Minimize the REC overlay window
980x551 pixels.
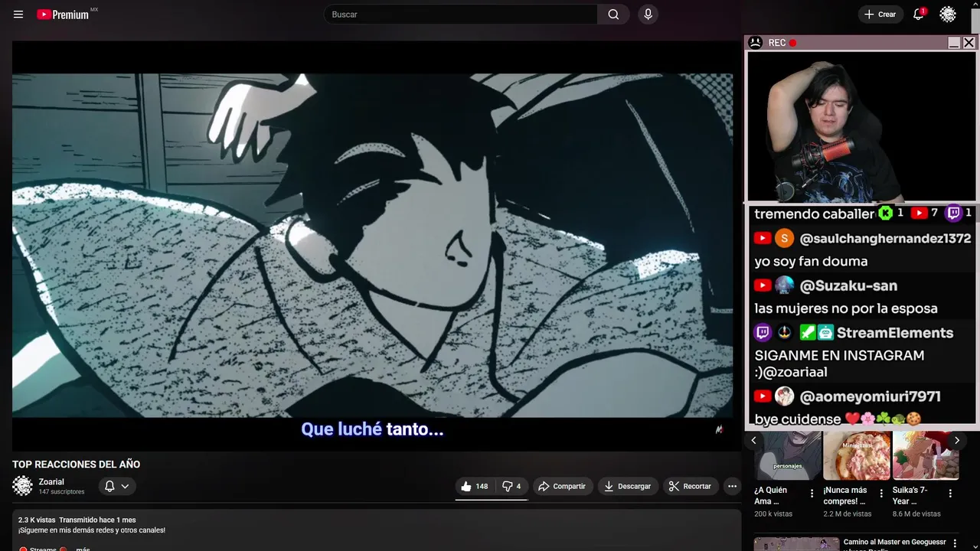click(x=954, y=43)
